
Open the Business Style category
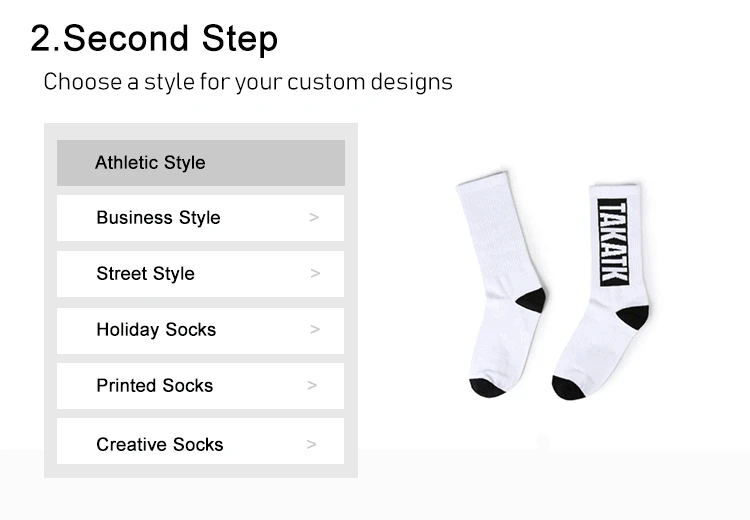click(x=200, y=218)
